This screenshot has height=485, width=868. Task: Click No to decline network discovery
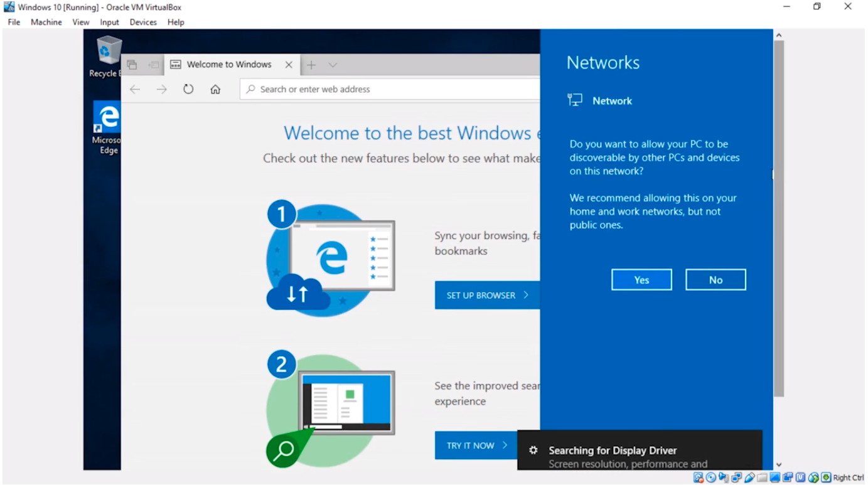click(715, 280)
